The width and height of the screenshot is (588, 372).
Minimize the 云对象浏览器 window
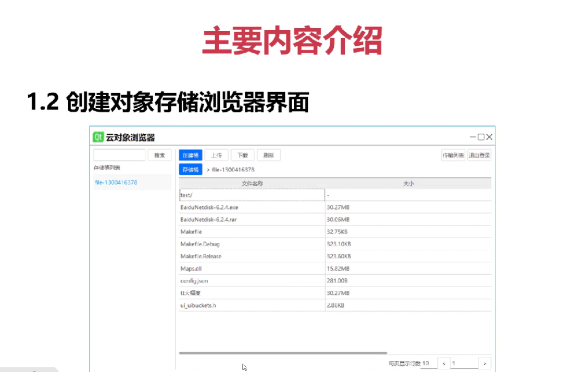(x=473, y=137)
